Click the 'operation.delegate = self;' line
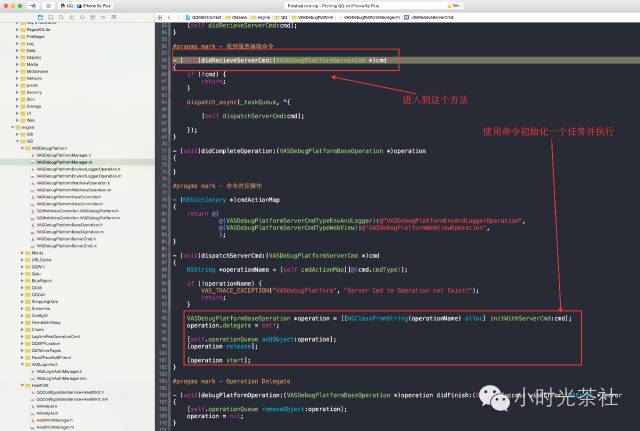640x431 pixels. [233, 326]
